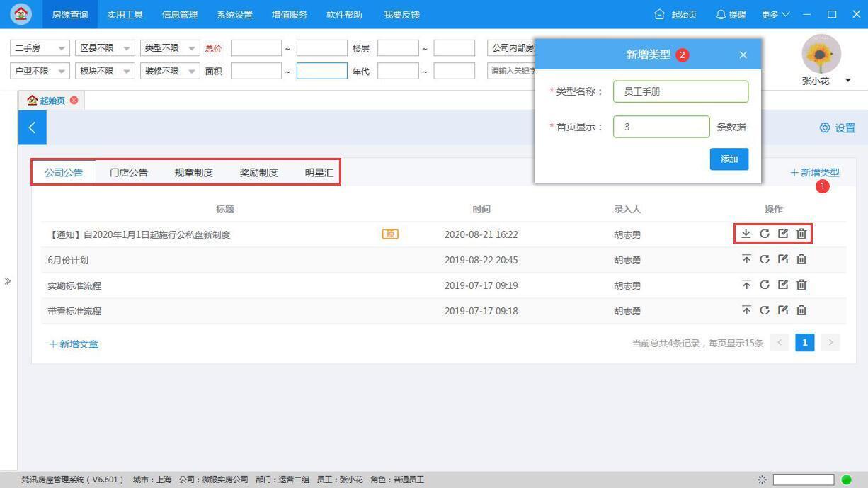The height and width of the screenshot is (488, 868).
Task: Pin 6月份计划 to the top
Action: coord(746,259)
